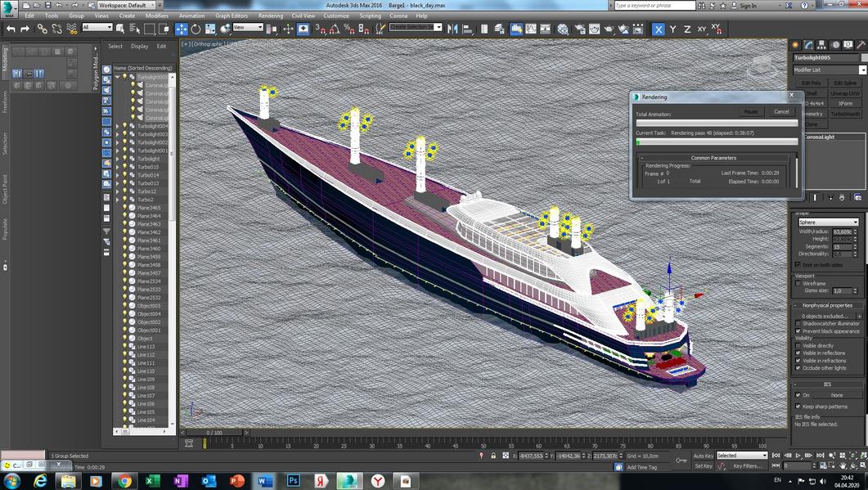Open the Hierarchy command panel tab
Viewport: 868px width, 490px height.
click(821, 45)
